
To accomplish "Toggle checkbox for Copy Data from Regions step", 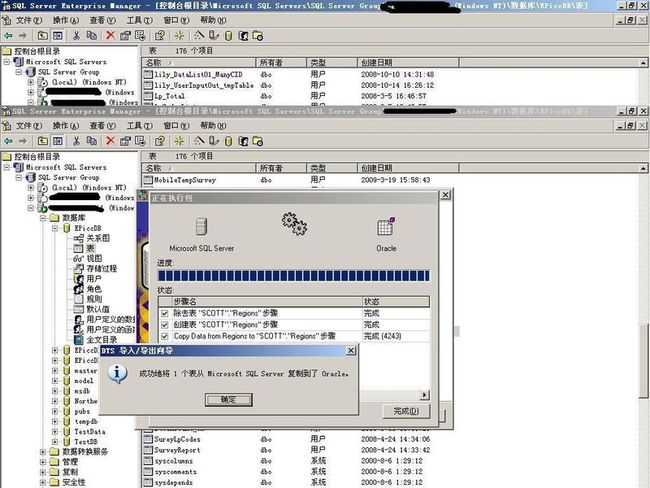I will click(165, 336).
